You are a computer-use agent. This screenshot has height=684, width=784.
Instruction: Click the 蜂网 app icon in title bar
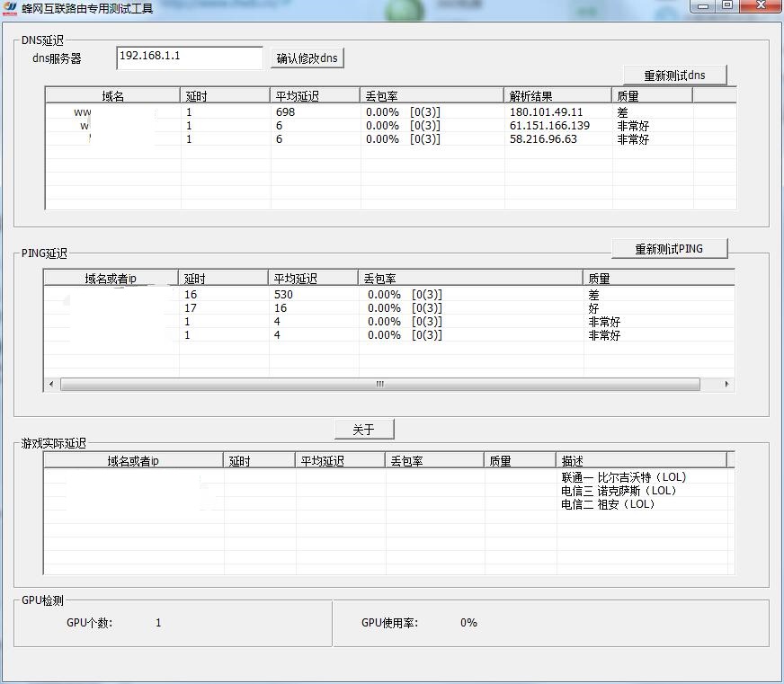9,6
